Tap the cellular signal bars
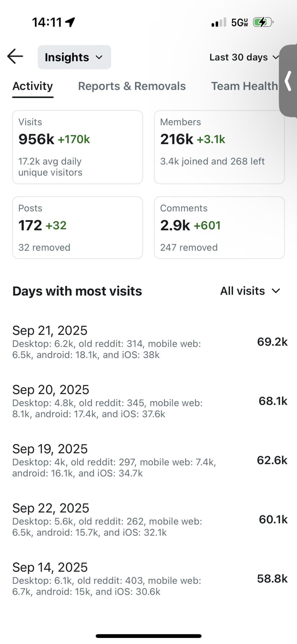 [x=219, y=23]
